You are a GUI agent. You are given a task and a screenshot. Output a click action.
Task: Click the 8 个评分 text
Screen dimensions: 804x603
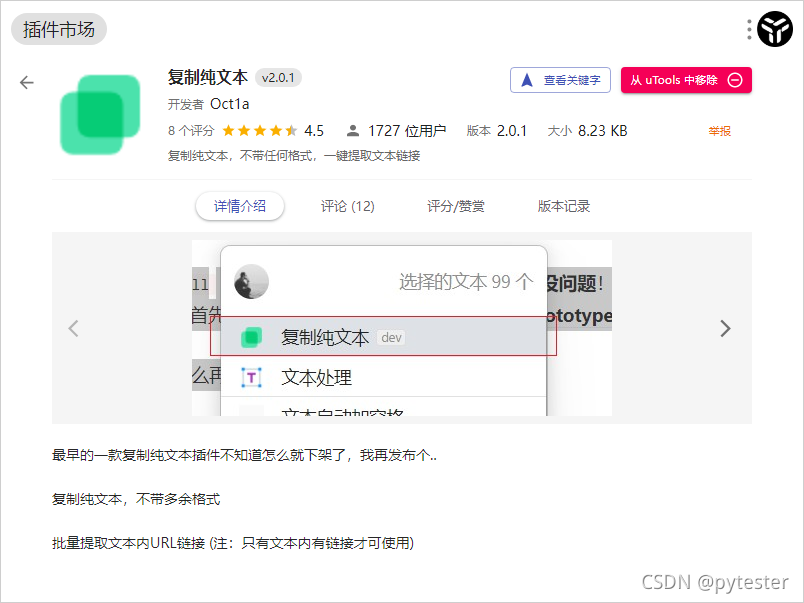click(191, 131)
